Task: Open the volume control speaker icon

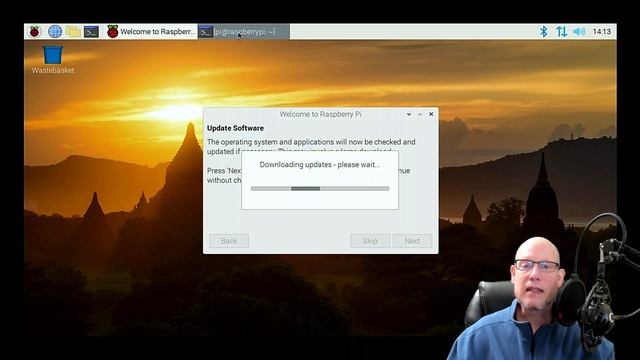Action: (x=579, y=31)
